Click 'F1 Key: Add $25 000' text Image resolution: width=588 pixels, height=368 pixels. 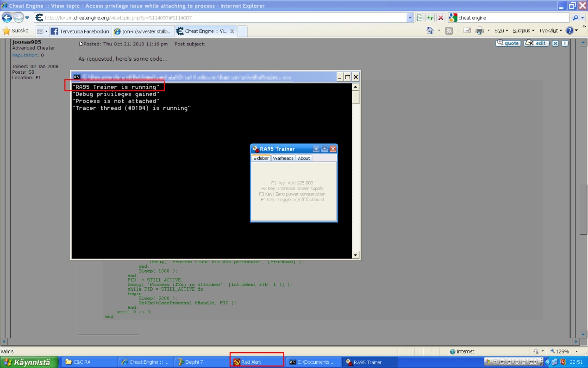(x=292, y=183)
